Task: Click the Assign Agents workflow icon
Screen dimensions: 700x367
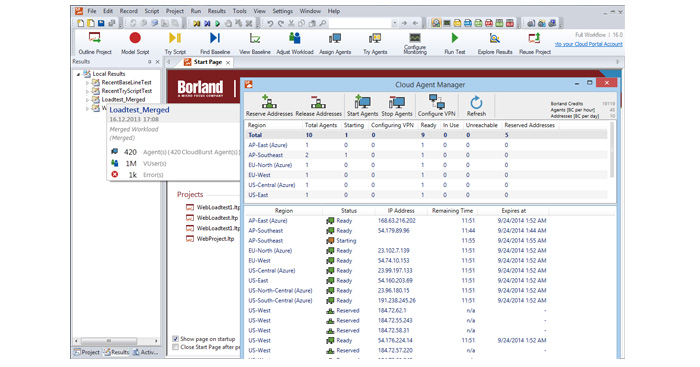Action: [x=335, y=38]
